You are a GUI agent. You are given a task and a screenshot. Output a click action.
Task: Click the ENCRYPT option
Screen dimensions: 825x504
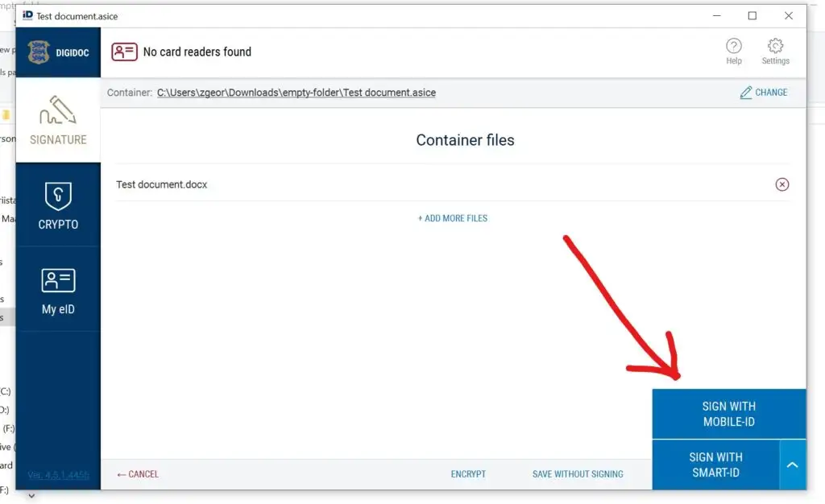pos(468,474)
